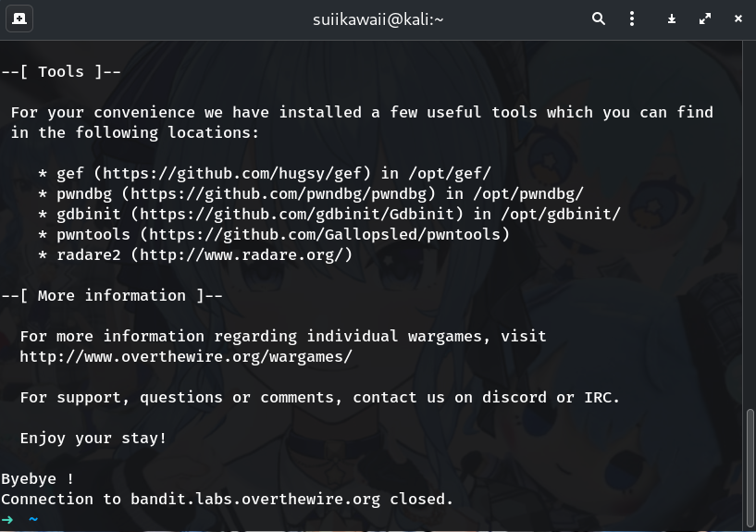
Task: Open the hugsy/gef GitHub URL
Action: [236, 174]
